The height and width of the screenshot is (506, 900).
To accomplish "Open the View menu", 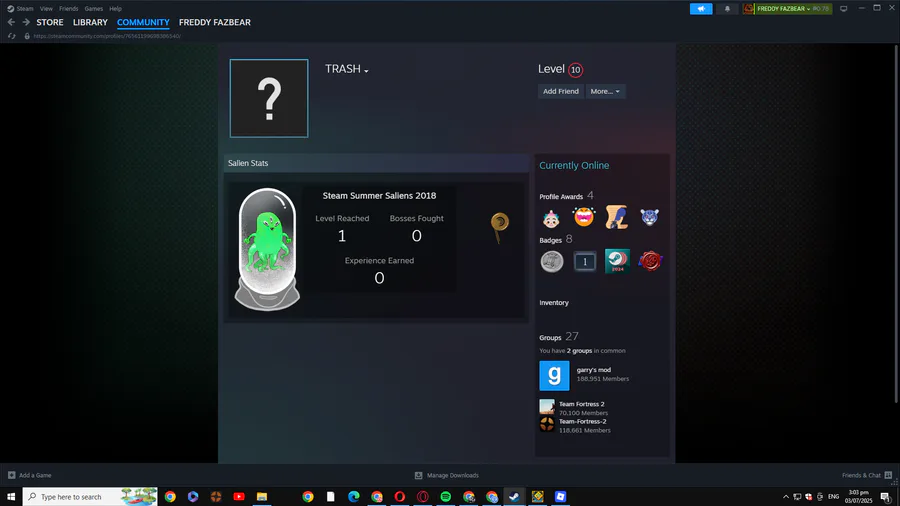I will click(x=46, y=9).
